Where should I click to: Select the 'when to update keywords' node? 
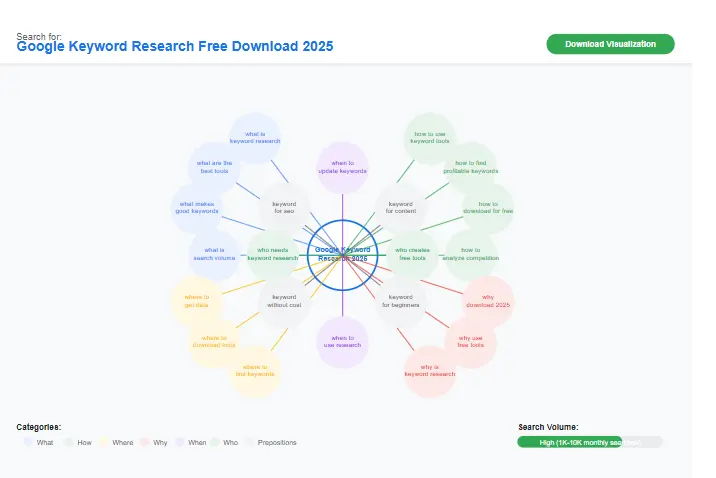click(x=342, y=167)
